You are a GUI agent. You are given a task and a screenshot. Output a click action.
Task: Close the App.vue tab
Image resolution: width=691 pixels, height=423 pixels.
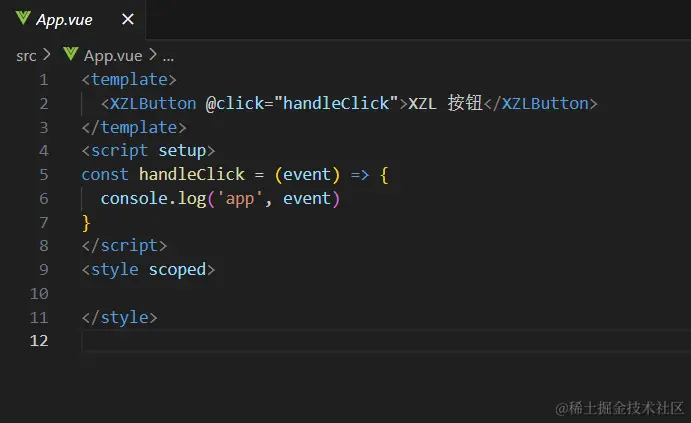pos(128,19)
